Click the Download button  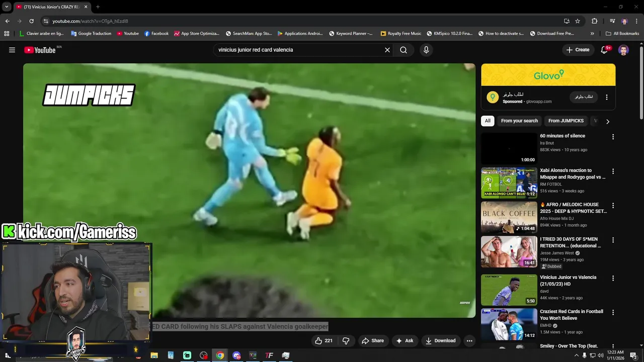pyautogui.click(x=440, y=341)
